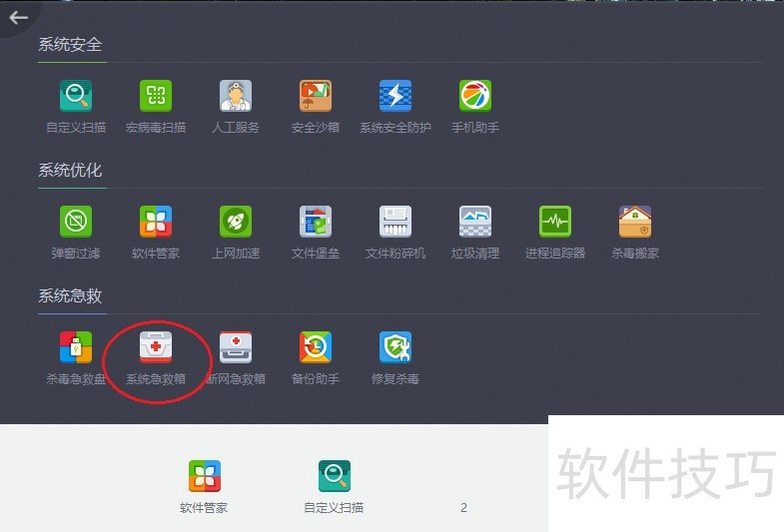Open 软件管家 in the 系统优化 section
The image size is (784, 532).
[156, 222]
